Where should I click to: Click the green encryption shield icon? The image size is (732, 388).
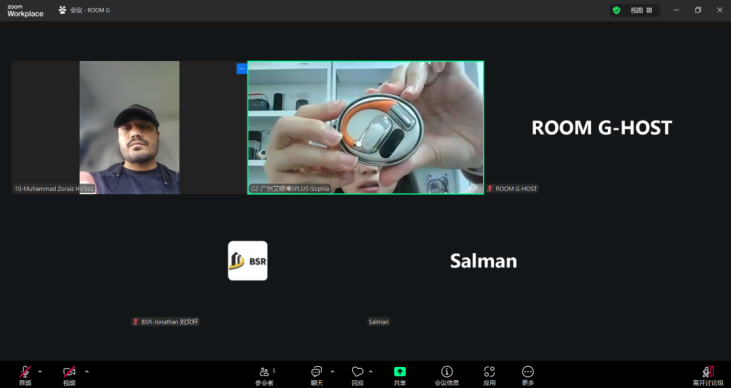pos(616,10)
